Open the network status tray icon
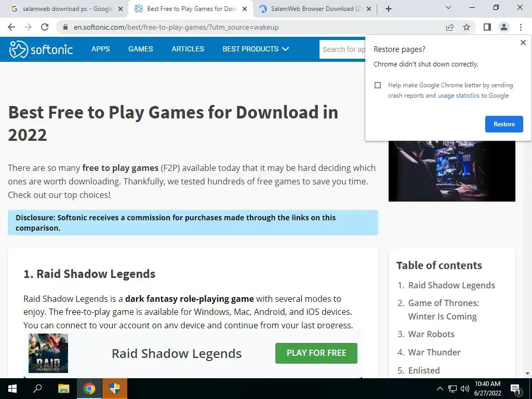This screenshot has height=399, width=532. [453, 389]
